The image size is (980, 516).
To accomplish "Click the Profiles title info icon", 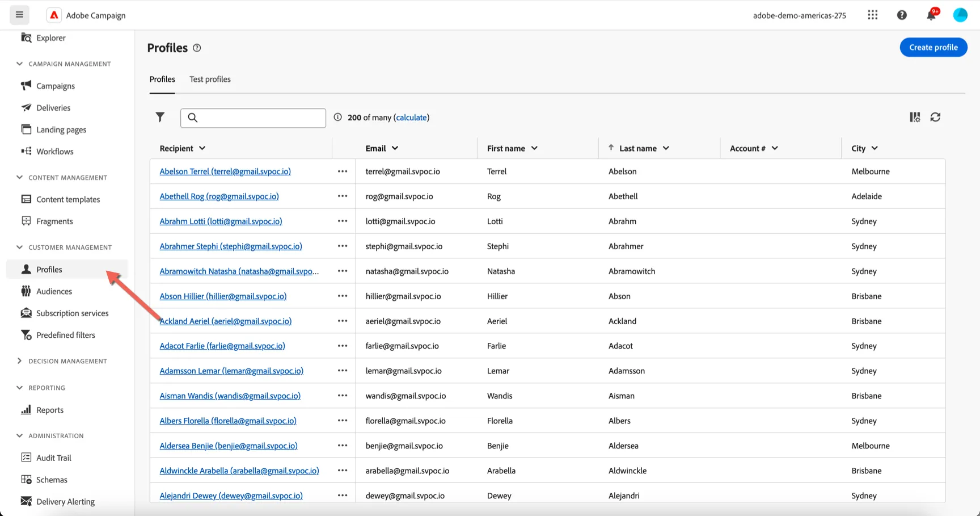I will point(197,48).
